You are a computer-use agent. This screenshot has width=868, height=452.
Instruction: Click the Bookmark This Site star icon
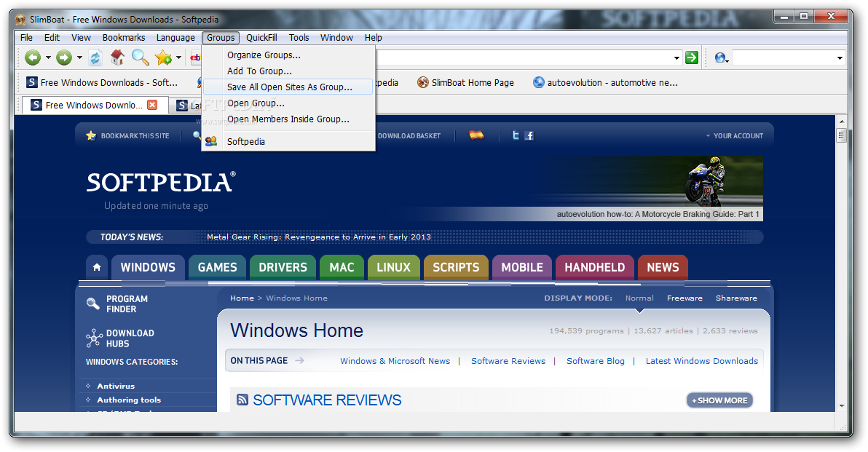pos(91,135)
